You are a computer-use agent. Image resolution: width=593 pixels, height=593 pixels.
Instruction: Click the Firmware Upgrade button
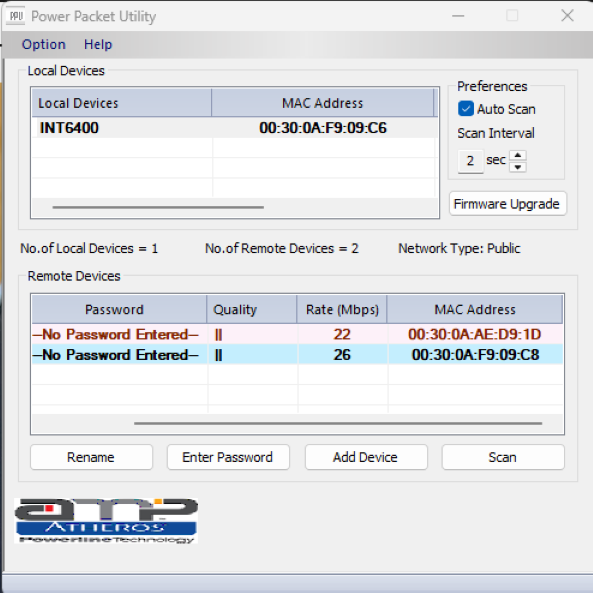point(508,204)
